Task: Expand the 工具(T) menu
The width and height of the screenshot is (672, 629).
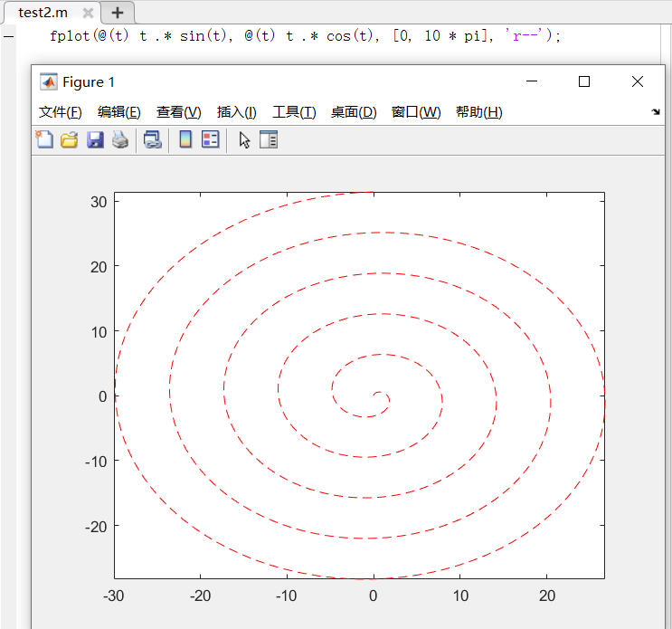Action: 294,112
